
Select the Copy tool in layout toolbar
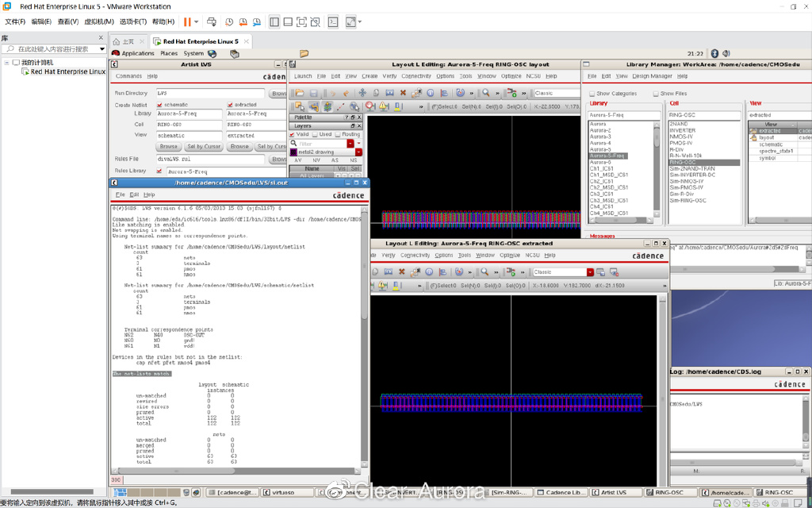376,94
